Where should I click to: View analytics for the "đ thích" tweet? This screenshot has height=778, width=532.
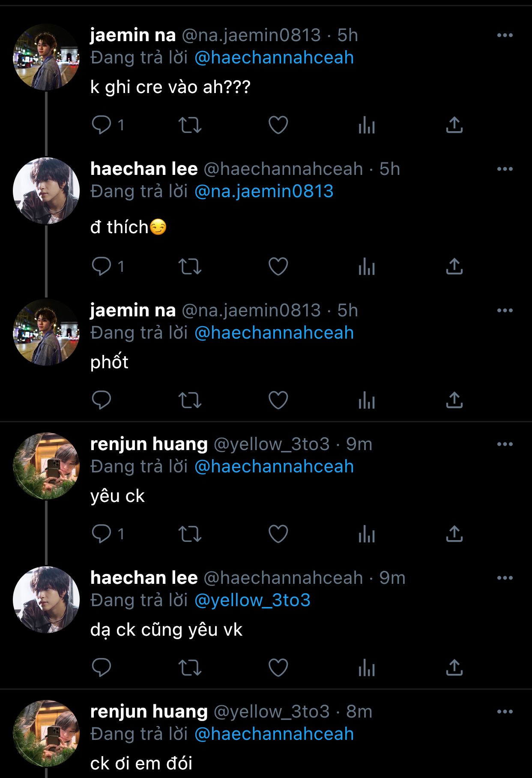click(367, 267)
